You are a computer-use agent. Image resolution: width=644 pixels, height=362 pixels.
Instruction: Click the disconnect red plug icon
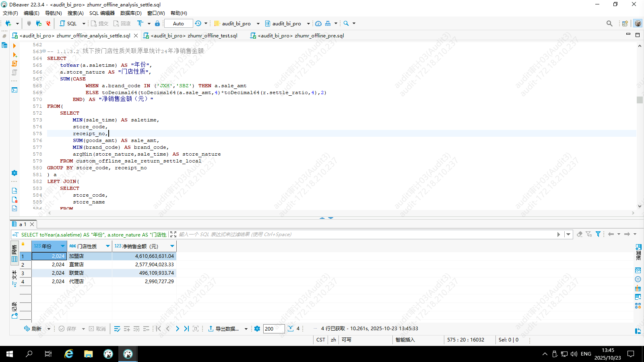point(48,23)
